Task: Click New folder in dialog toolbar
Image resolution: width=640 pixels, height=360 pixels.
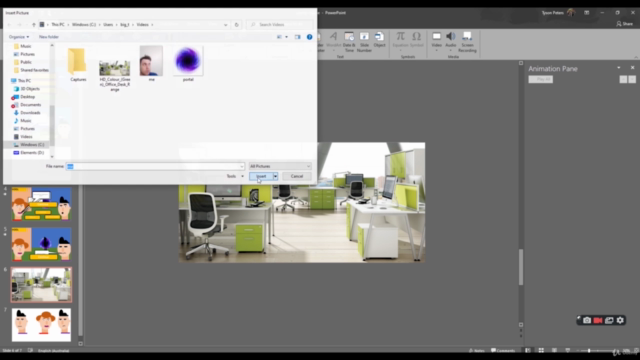Action: pyautogui.click(x=49, y=37)
